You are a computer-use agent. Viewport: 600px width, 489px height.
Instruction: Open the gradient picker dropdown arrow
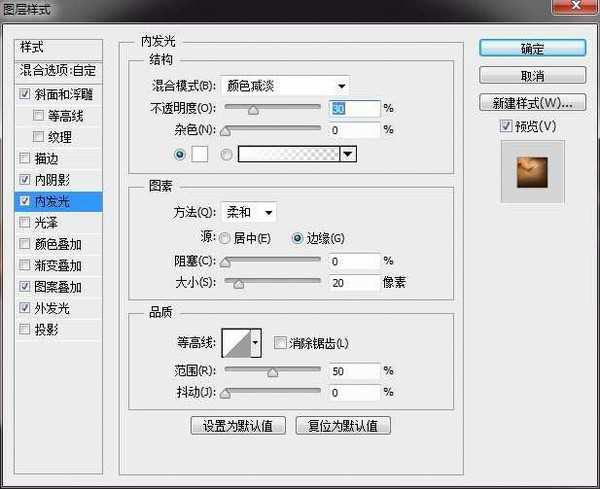tap(348, 154)
